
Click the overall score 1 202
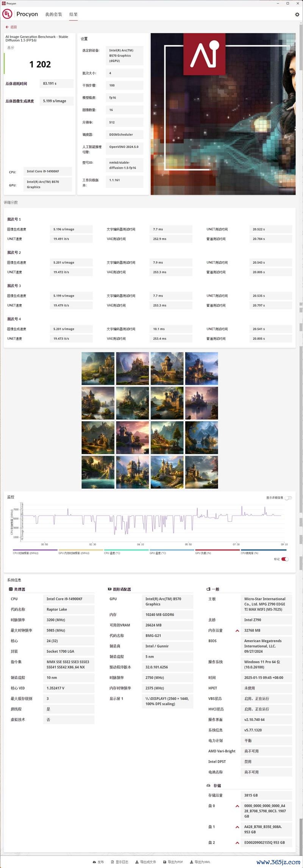[x=40, y=64]
